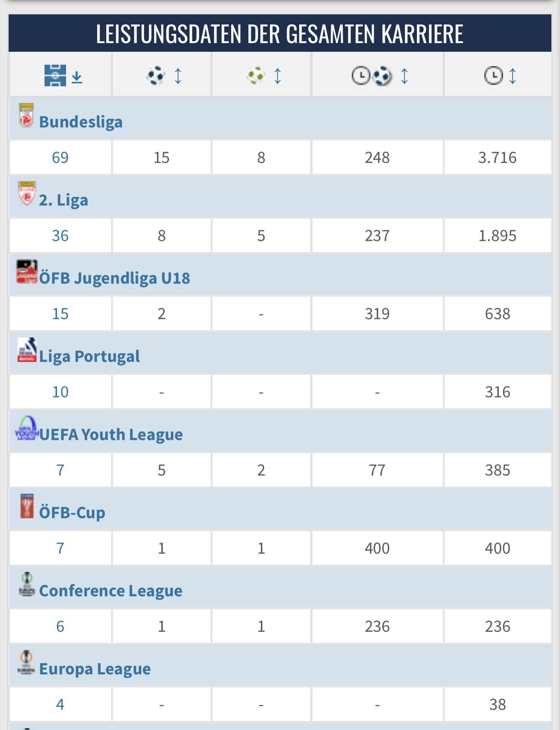Open the 69 Bundesliga appearances link

coord(60,158)
